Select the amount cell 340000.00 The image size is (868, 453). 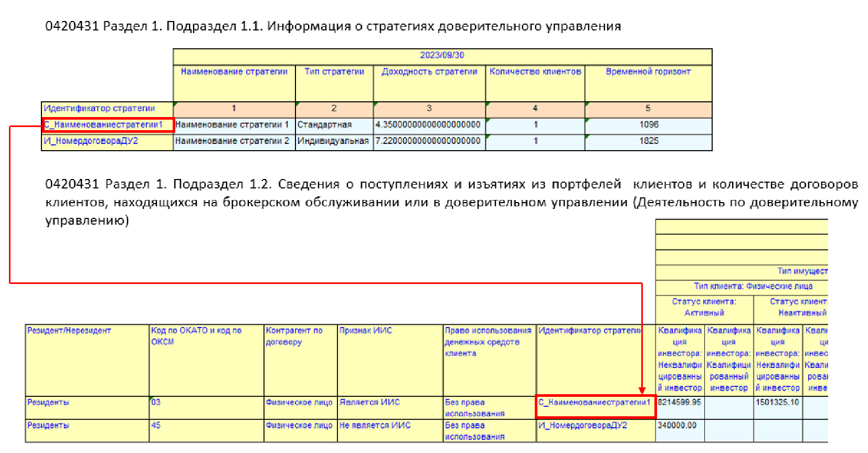(677, 426)
